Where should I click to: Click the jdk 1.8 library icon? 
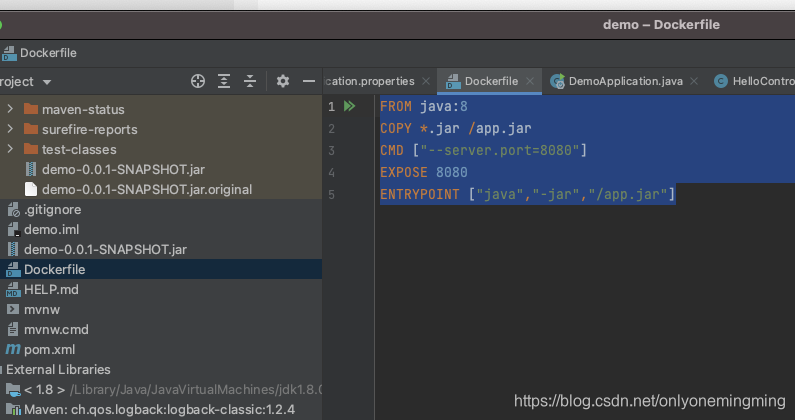tap(13, 390)
